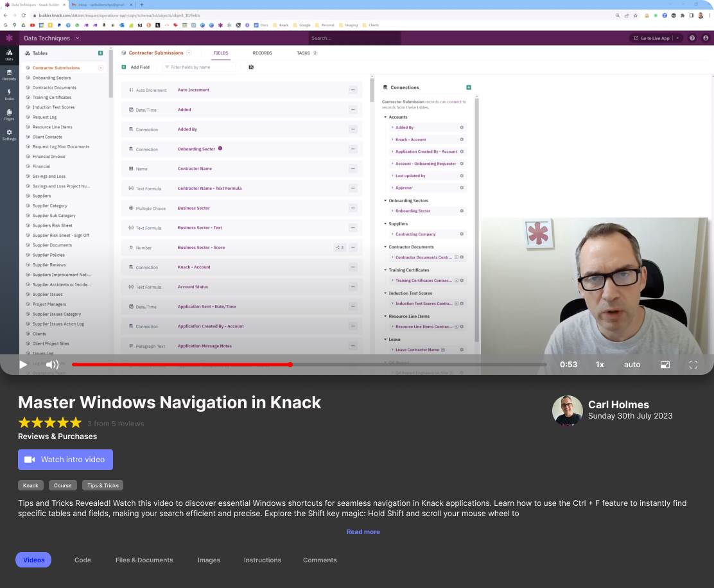Switch to the TASKS tab
The image size is (714, 588).
pos(306,53)
